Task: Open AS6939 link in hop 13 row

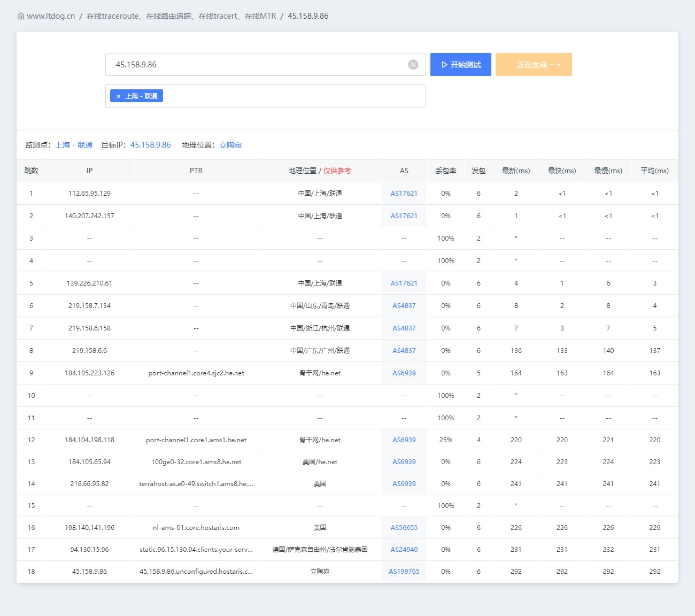Action: pos(404,462)
